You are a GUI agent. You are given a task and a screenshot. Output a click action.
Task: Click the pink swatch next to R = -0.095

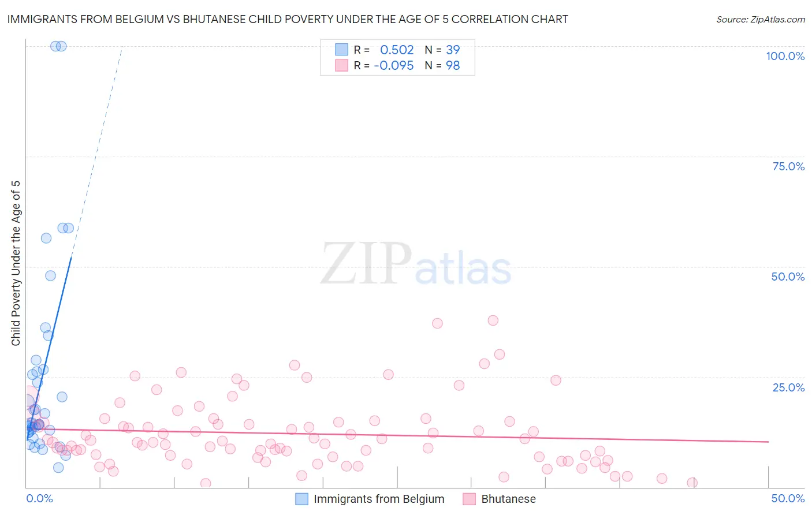[x=342, y=65]
